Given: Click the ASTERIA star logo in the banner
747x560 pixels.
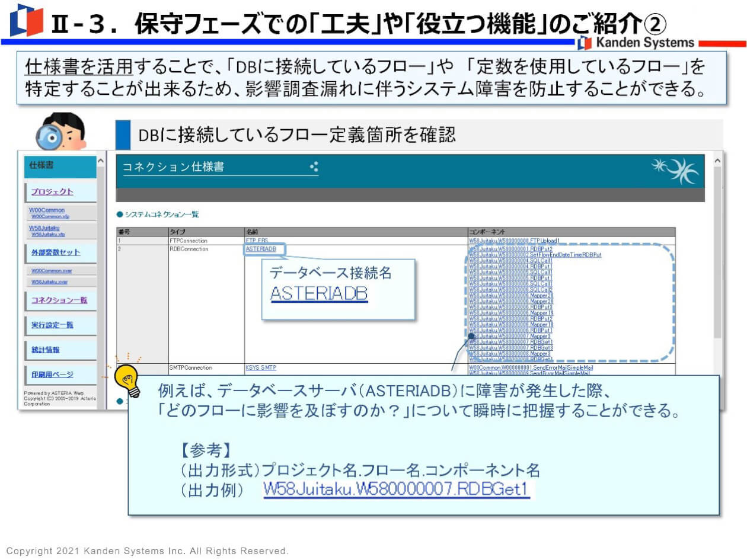Looking at the screenshot, I should (x=675, y=171).
